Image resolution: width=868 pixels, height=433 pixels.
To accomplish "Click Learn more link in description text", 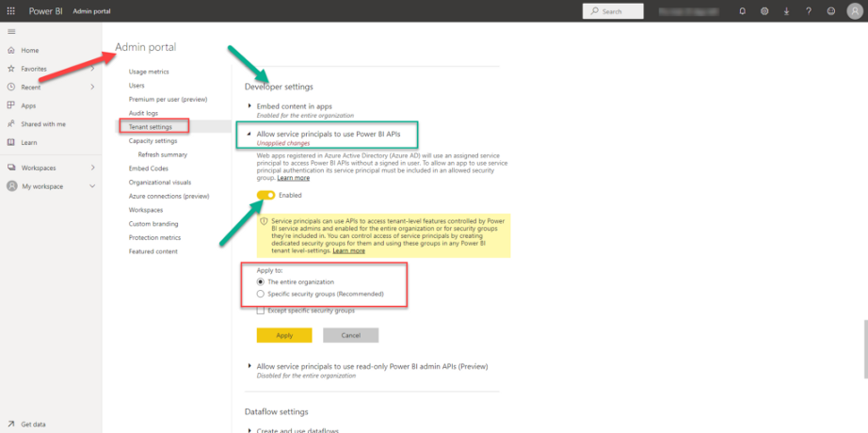I will (294, 178).
